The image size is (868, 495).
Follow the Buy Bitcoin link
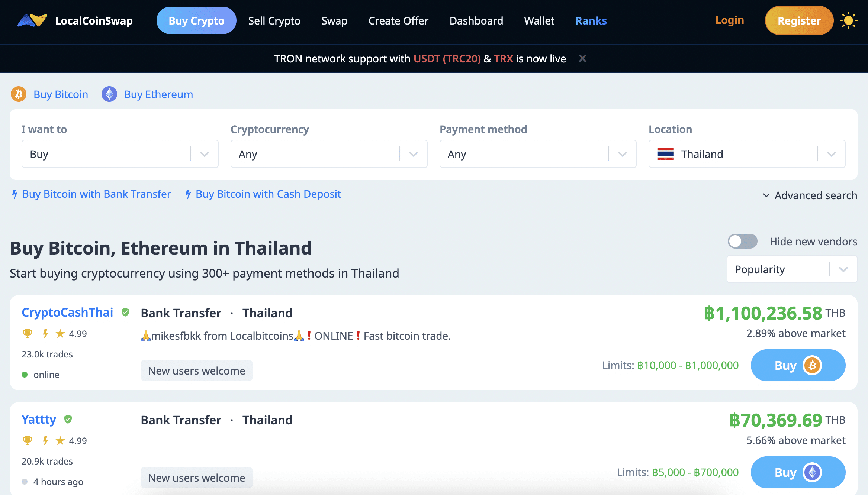click(61, 94)
